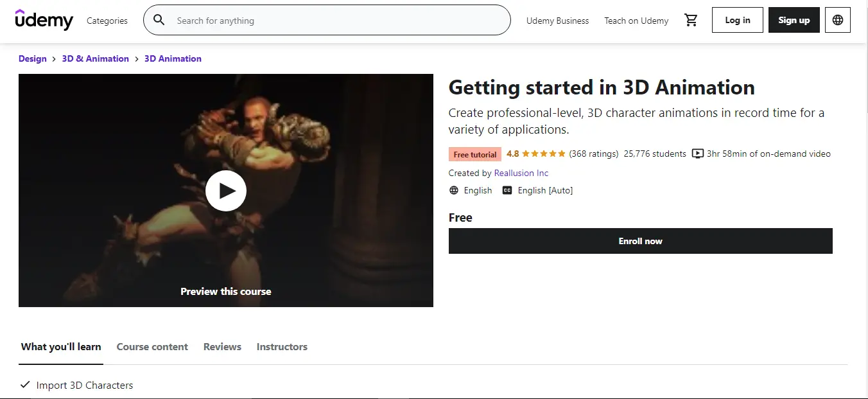Open Teach on Udemy link
The height and width of the screenshot is (399, 868).
pos(636,21)
